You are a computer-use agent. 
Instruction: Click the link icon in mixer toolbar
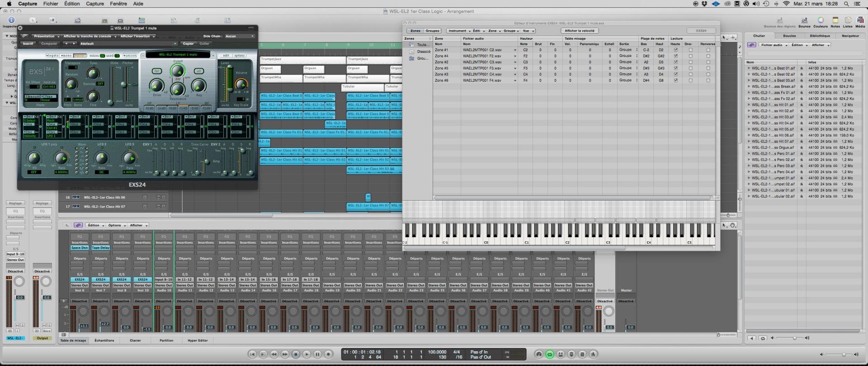(78, 225)
